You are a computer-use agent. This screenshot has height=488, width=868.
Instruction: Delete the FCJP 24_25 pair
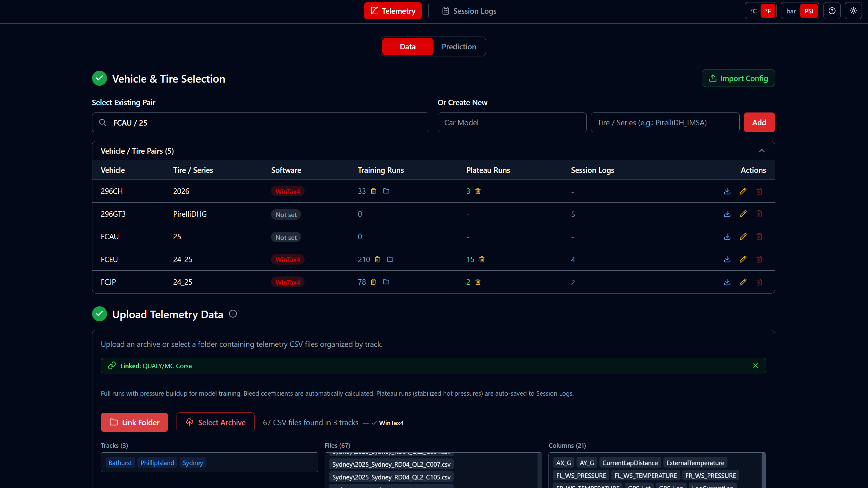tap(759, 282)
